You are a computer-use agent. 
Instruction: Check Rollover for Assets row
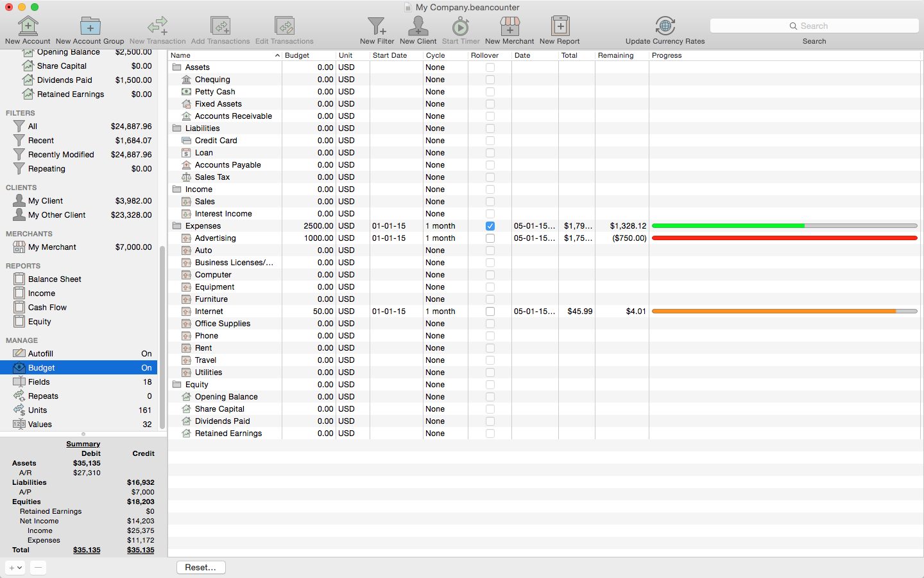(490, 67)
